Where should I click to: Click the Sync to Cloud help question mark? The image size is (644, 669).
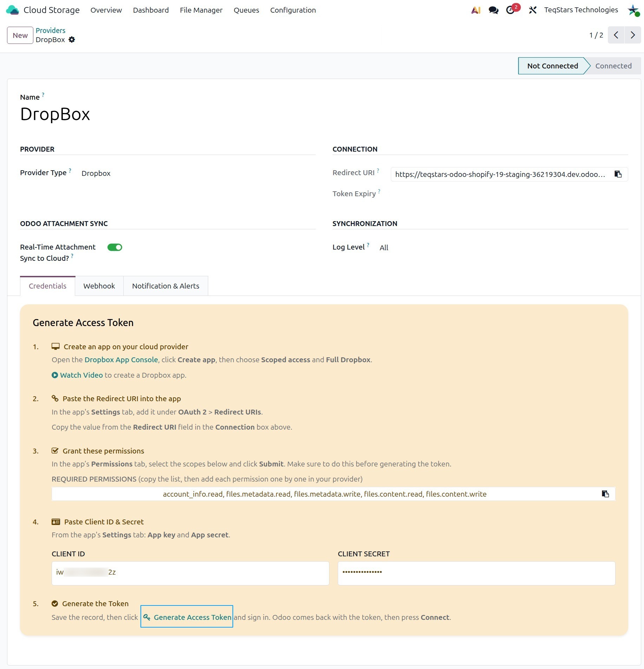[72, 256]
